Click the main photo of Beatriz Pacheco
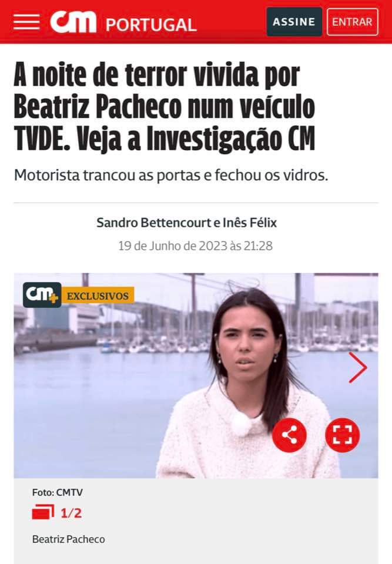Image resolution: width=392 pixels, height=564 pixels. tap(196, 375)
